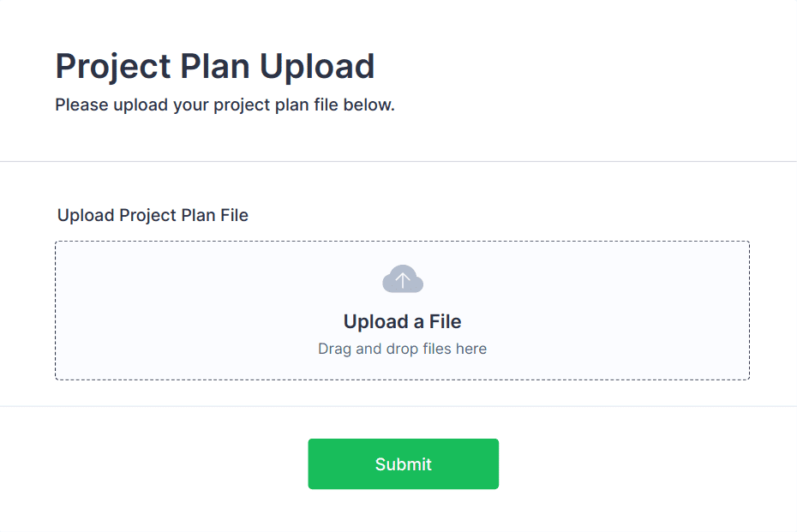Image resolution: width=797 pixels, height=532 pixels.
Task: Click the dashed border of the upload box
Action: click(402, 242)
